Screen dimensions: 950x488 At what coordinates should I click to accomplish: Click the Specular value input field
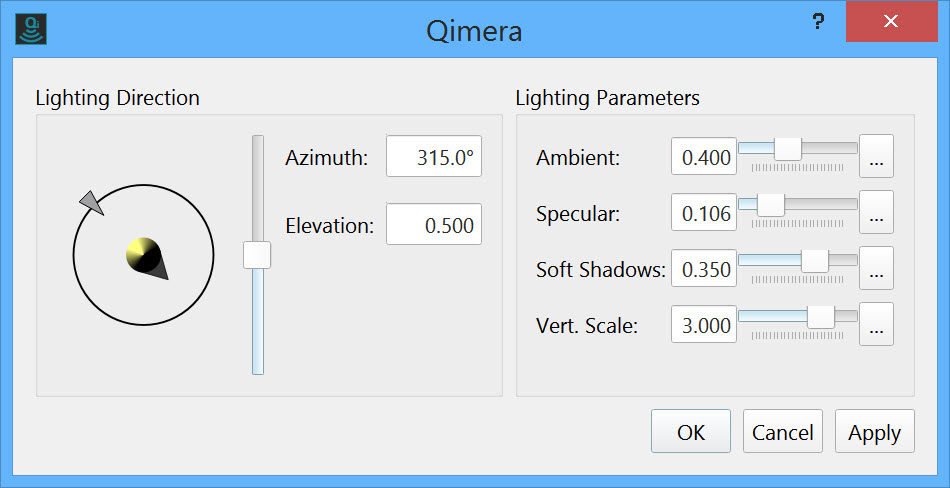click(704, 214)
